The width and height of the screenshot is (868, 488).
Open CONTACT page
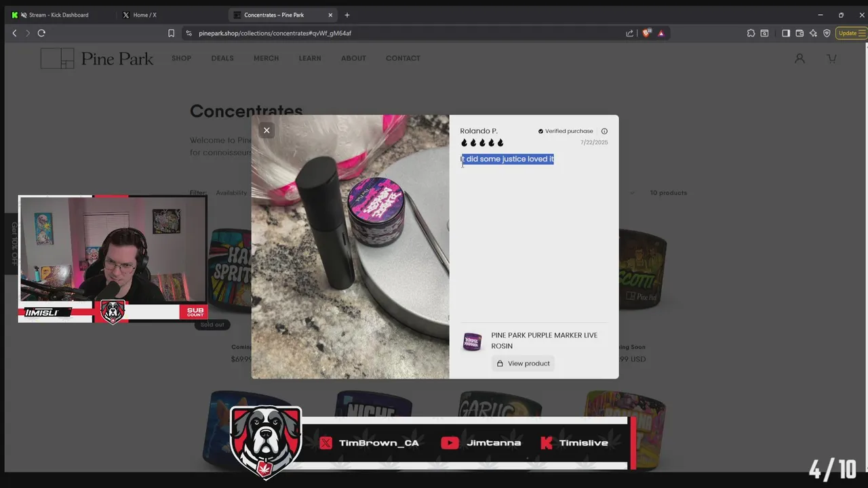[x=403, y=58]
